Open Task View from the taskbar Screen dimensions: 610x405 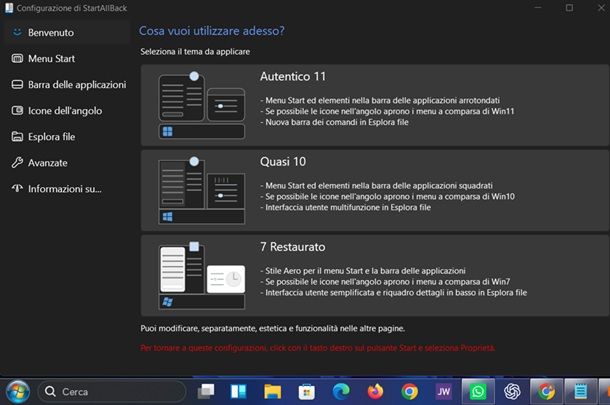click(x=206, y=391)
